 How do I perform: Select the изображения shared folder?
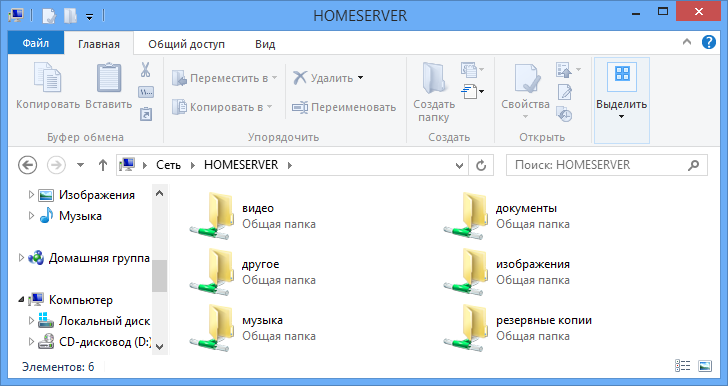pos(506,272)
